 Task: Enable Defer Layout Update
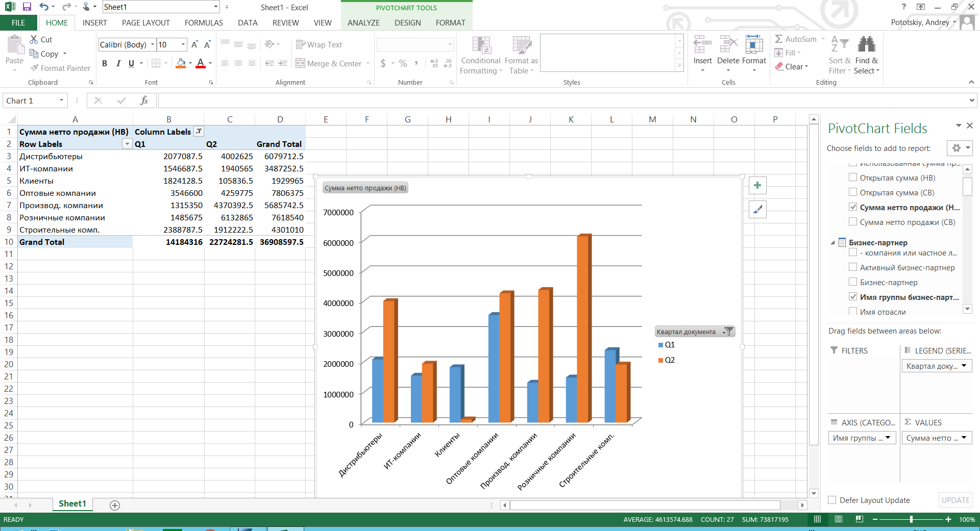[832, 500]
